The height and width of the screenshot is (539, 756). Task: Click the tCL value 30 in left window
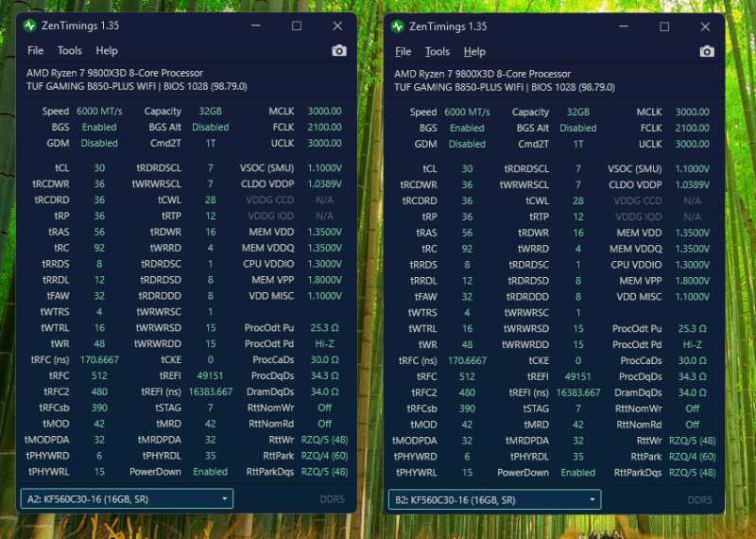tap(99, 168)
